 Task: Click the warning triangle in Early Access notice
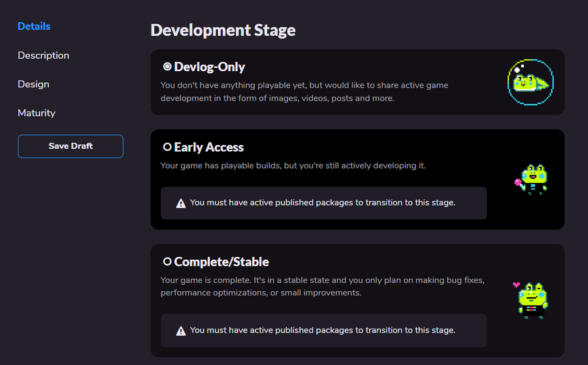pos(181,203)
